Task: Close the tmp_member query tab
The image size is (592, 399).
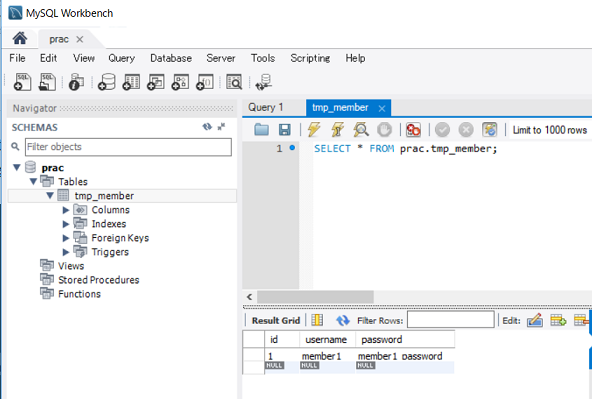Action: coord(382,109)
